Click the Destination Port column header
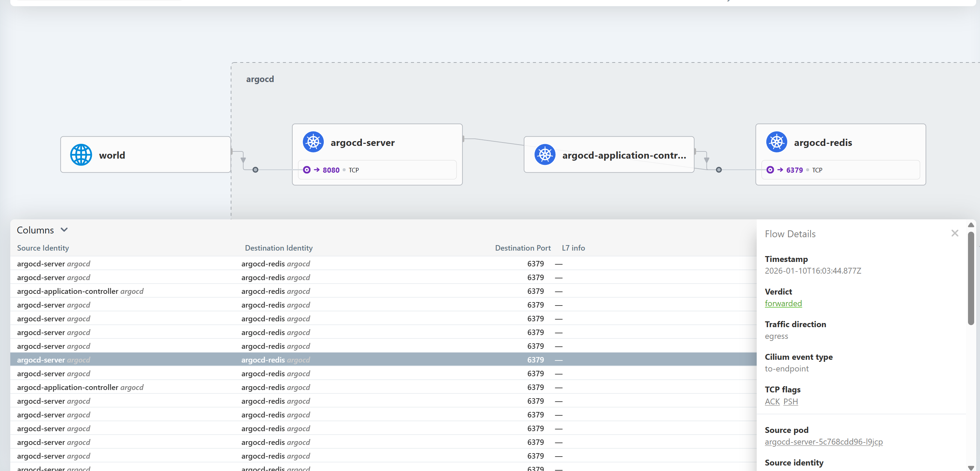This screenshot has width=980, height=471. 522,248
